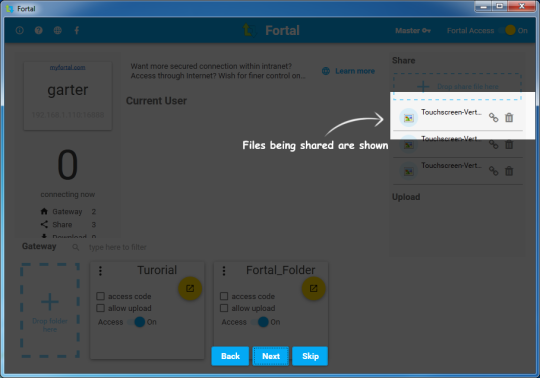Enable access code for Turorial
Viewport: 540px width, 378px height.
tap(101, 296)
